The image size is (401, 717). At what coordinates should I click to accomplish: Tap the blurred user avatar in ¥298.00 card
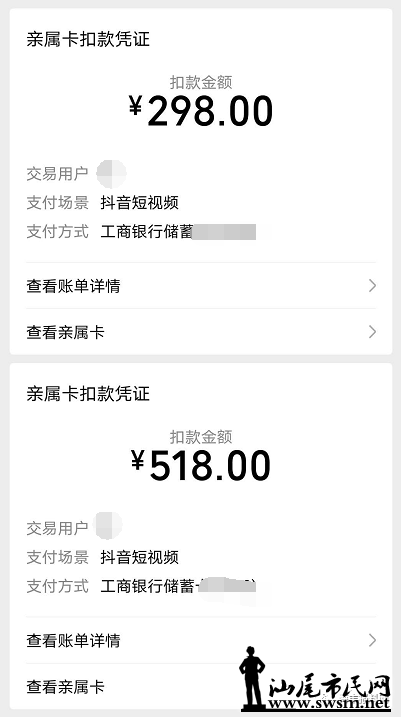(x=111, y=174)
